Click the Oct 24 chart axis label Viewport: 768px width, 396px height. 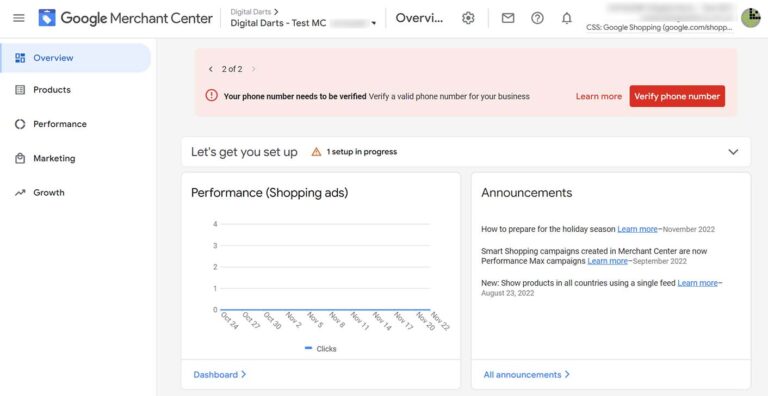coord(229,321)
